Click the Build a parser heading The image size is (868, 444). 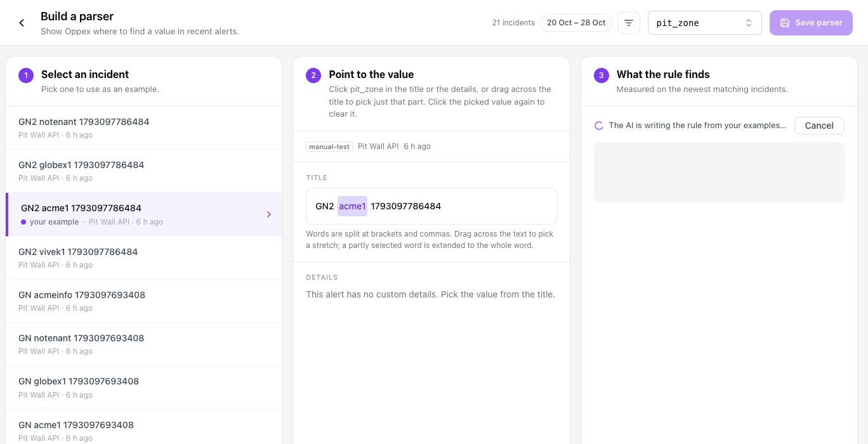(x=77, y=16)
